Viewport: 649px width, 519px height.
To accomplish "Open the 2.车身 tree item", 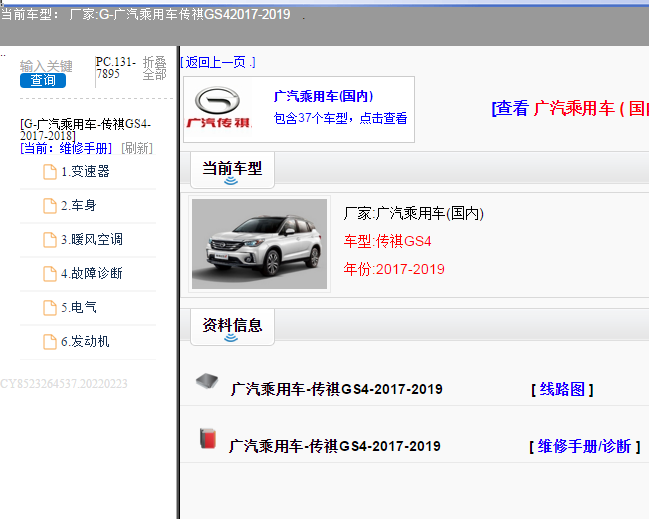I will pyautogui.click(x=79, y=205).
